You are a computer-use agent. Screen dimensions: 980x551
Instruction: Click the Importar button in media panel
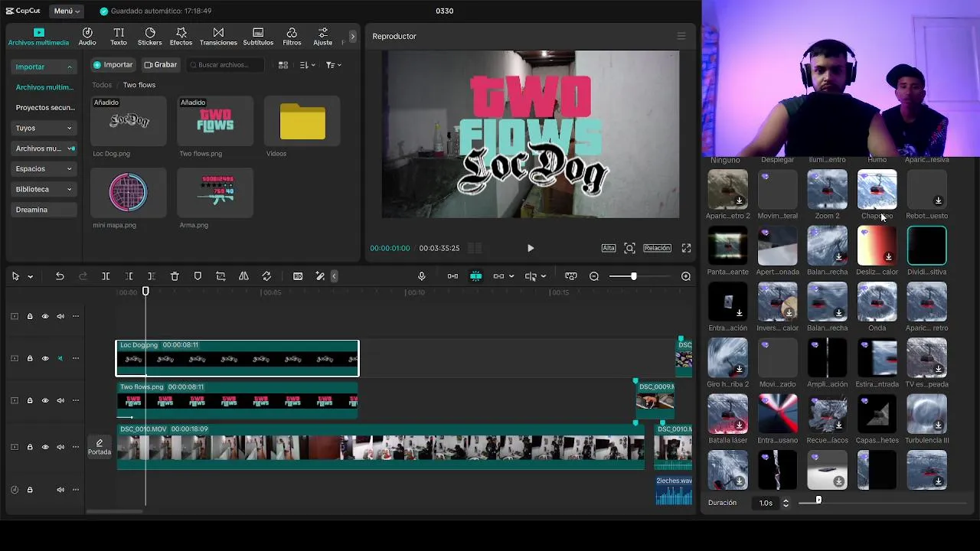113,65
